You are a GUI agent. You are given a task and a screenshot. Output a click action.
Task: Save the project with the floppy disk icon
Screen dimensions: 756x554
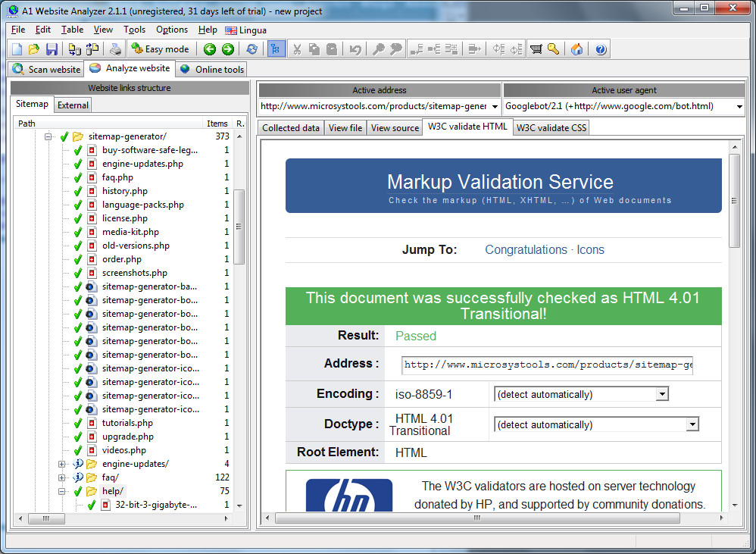[x=52, y=49]
